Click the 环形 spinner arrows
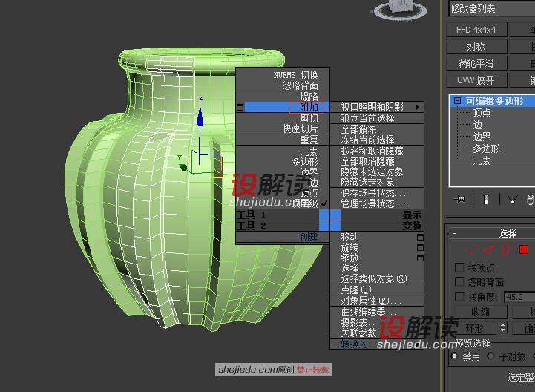 tap(502, 327)
